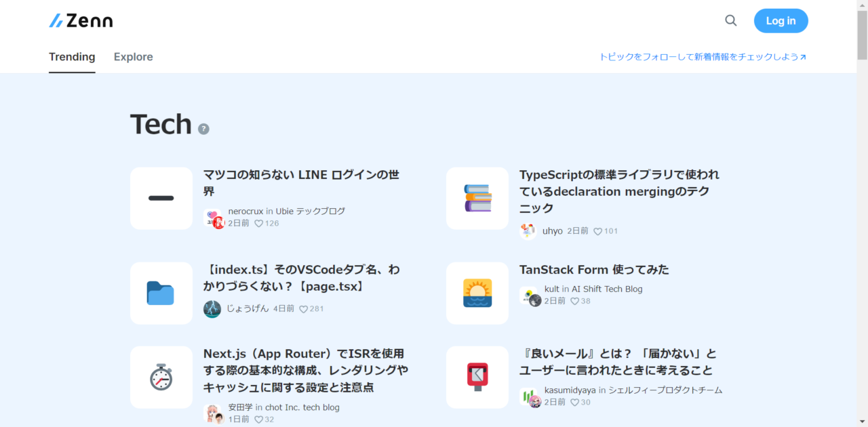Open the folder emoji article thumbnail
Viewport: 868px width, 427px height.
(161, 293)
